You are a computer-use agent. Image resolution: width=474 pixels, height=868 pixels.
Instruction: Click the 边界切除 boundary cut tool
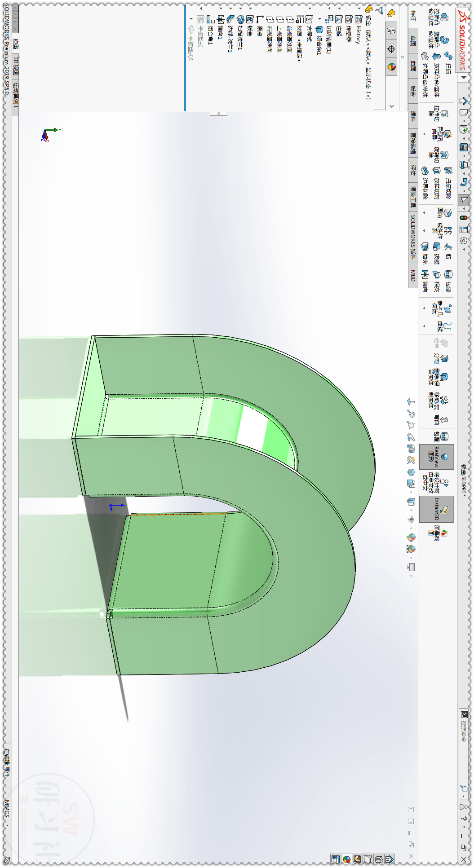click(425, 183)
